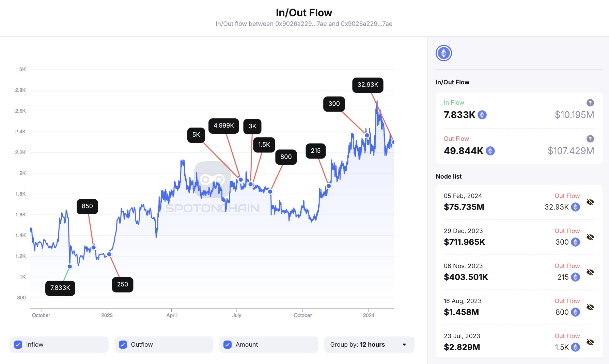
Task: Click the Ethereum token icon above In/Out Flow panel
Action: pos(443,53)
